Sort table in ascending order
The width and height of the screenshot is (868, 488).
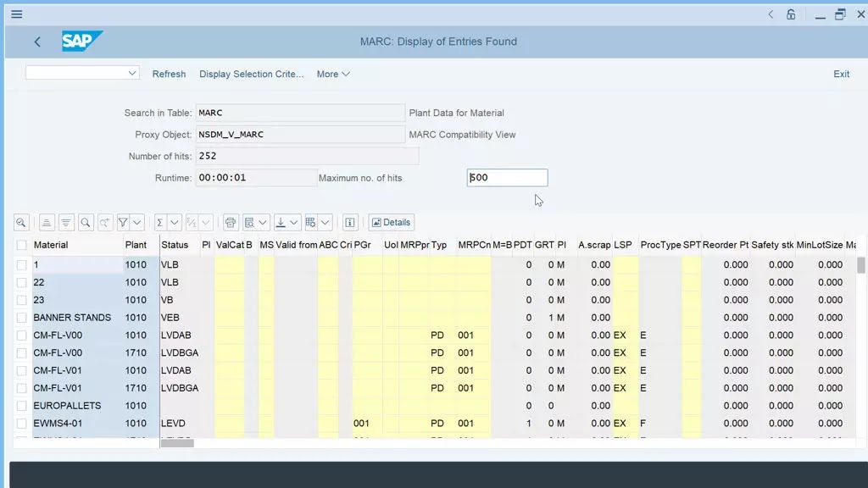click(x=47, y=223)
